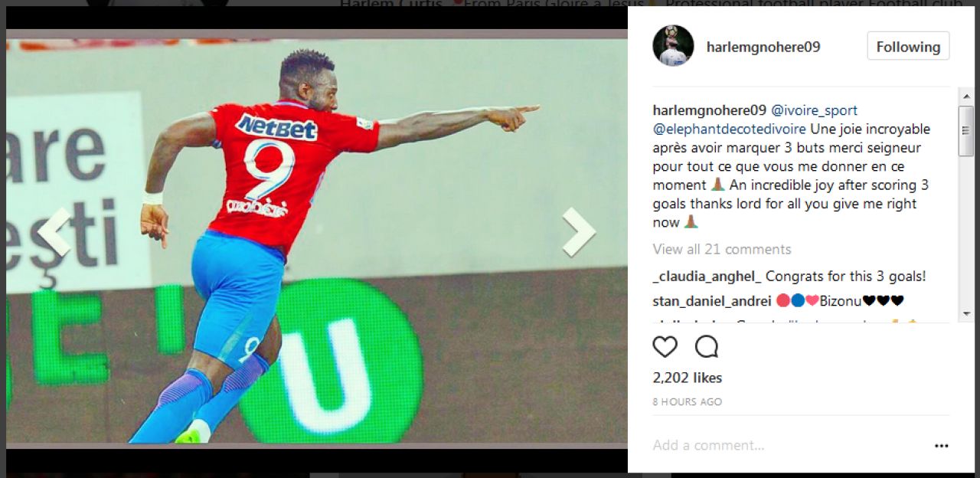View the 2,202 likes list
Viewport: 980px width, 478px height.
[x=688, y=378]
